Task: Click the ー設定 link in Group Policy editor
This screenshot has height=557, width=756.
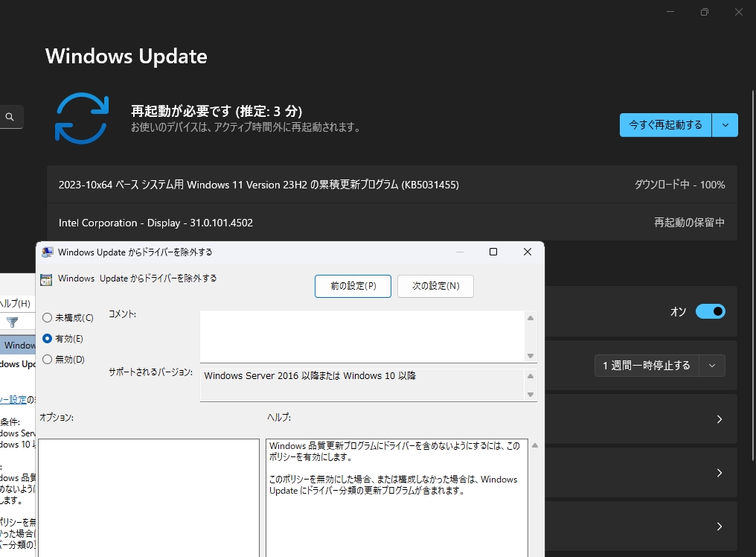Action: [x=13, y=400]
